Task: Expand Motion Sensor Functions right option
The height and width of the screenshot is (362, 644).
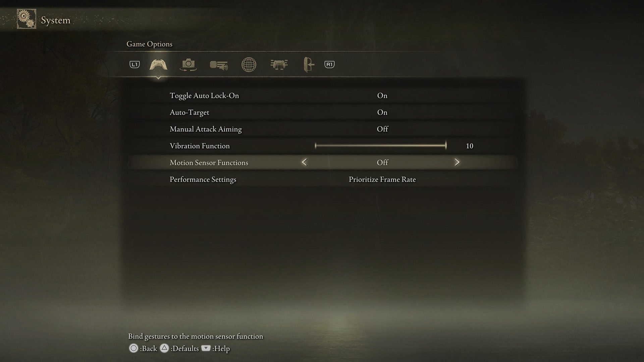Action: click(458, 162)
